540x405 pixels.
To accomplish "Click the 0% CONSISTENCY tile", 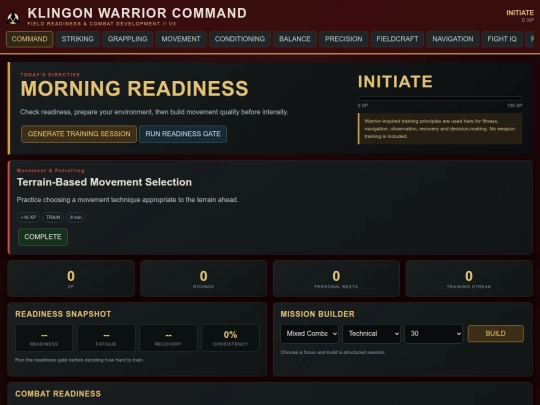I will [x=230, y=338].
